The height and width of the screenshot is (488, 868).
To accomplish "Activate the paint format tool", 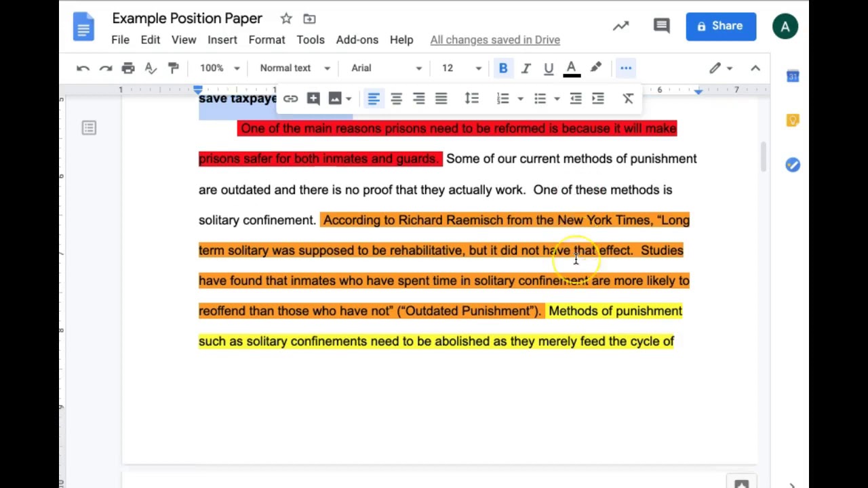I will (x=174, y=68).
